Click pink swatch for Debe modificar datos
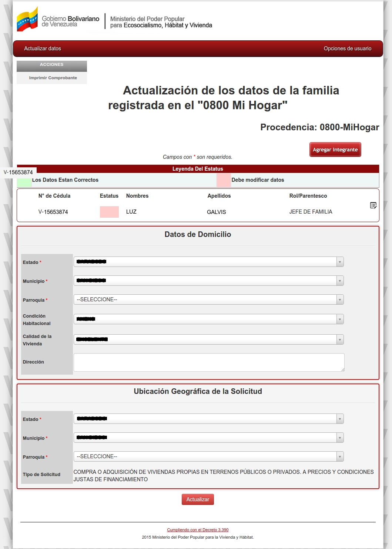Image resolution: width=392 pixels, height=549 pixels. 224,180
